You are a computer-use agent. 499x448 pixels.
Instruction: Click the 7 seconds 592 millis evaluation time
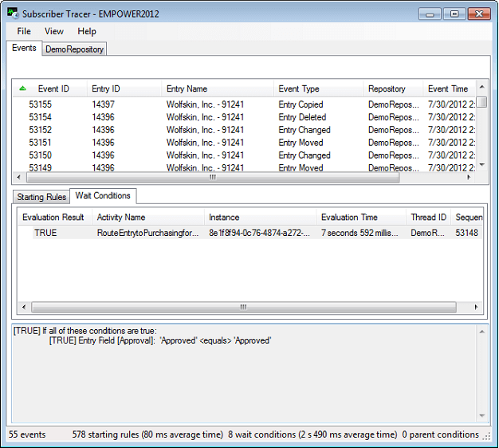360,233
